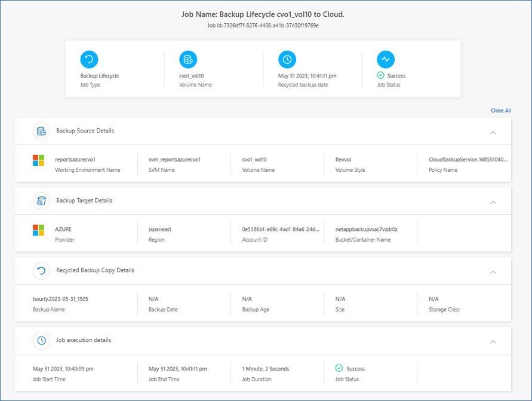Click the Close All link
The width and height of the screenshot is (532, 401).
pos(500,110)
